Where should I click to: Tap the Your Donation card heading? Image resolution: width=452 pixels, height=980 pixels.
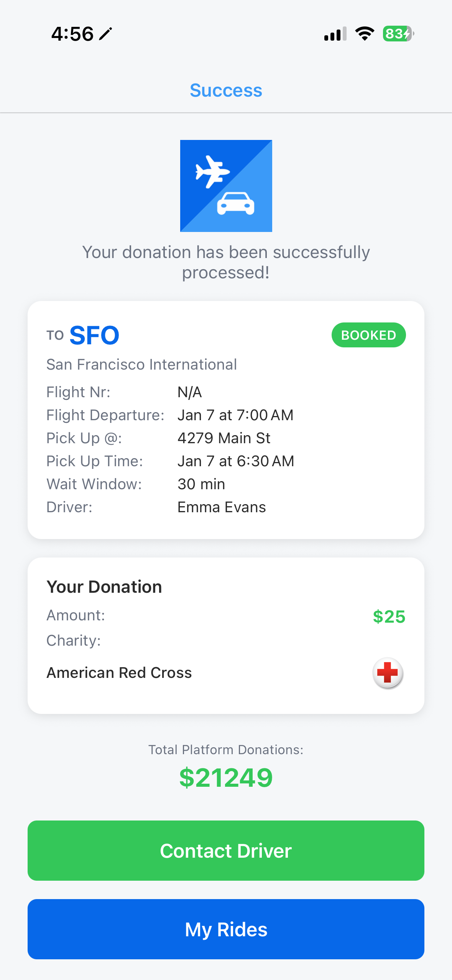(104, 587)
